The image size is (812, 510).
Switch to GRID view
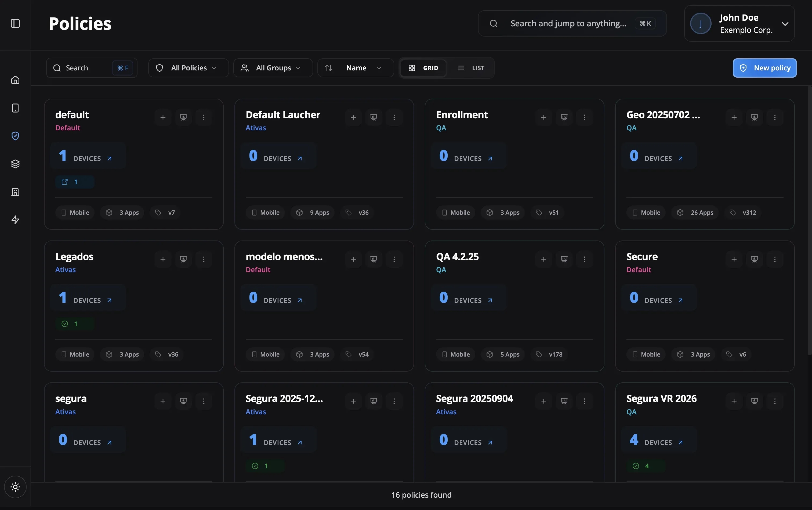click(423, 68)
